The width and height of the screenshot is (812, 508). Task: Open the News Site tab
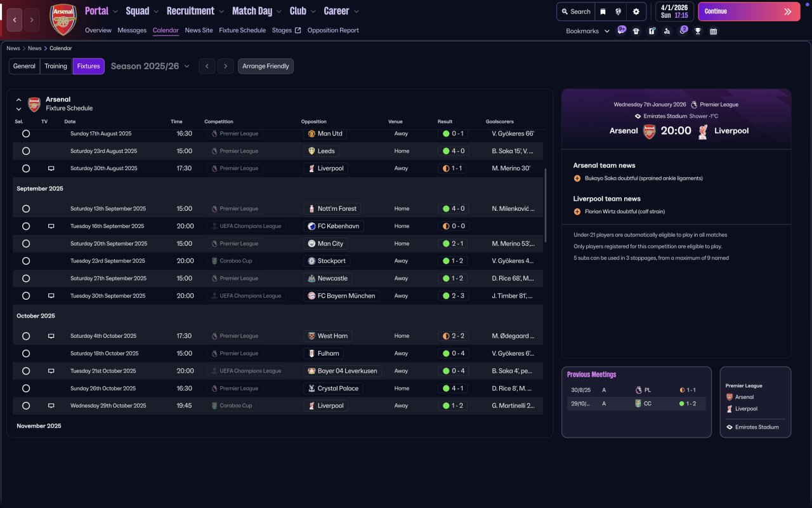pos(199,30)
